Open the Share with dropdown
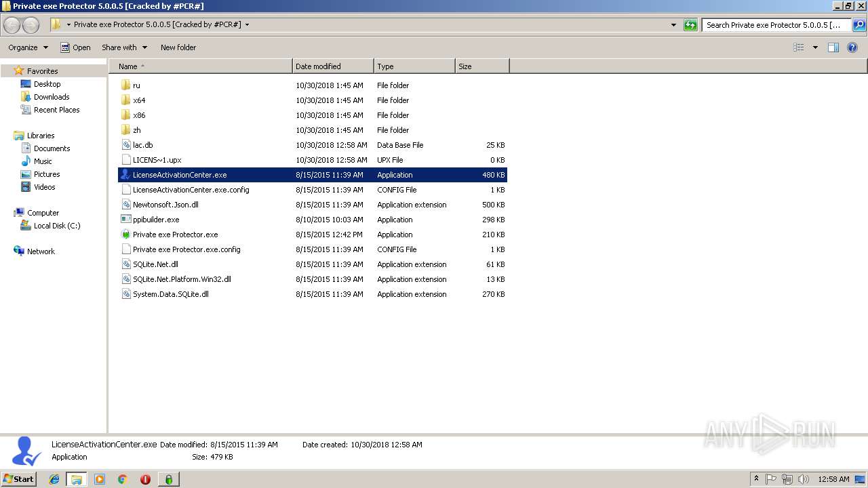The width and height of the screenshot is (868, 488). [x=125, y=47]
